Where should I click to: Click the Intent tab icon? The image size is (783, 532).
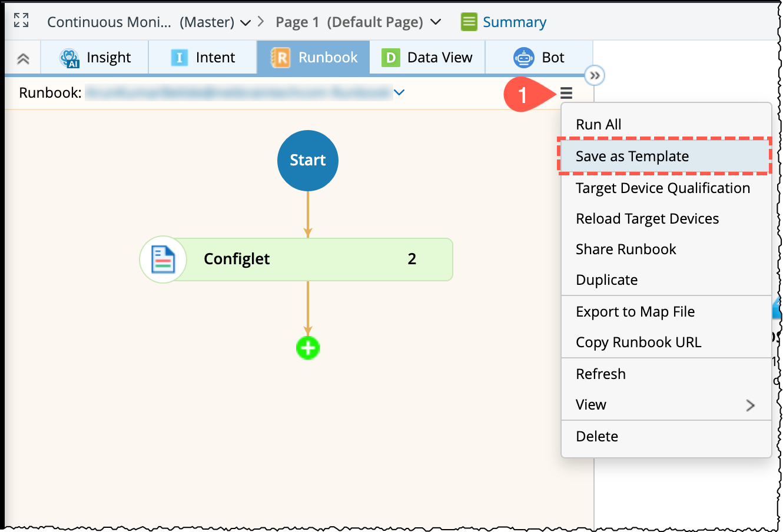click(x=180, y=58)
